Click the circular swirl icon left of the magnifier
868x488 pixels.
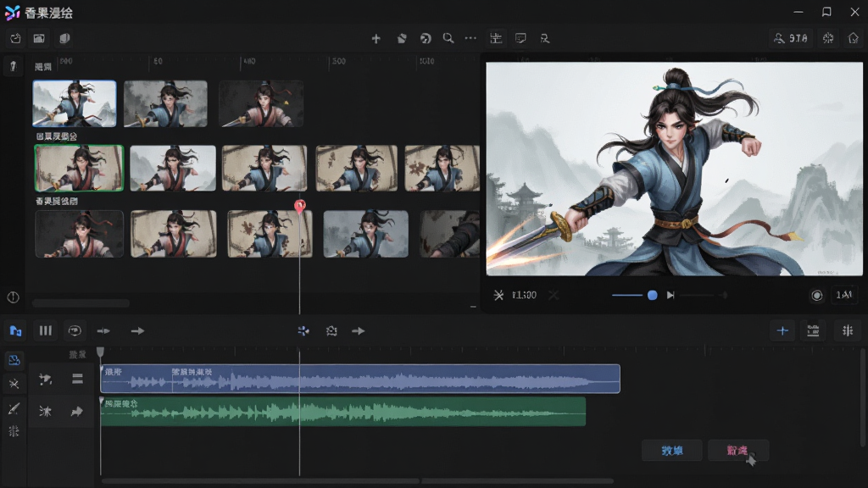(426, 38)
